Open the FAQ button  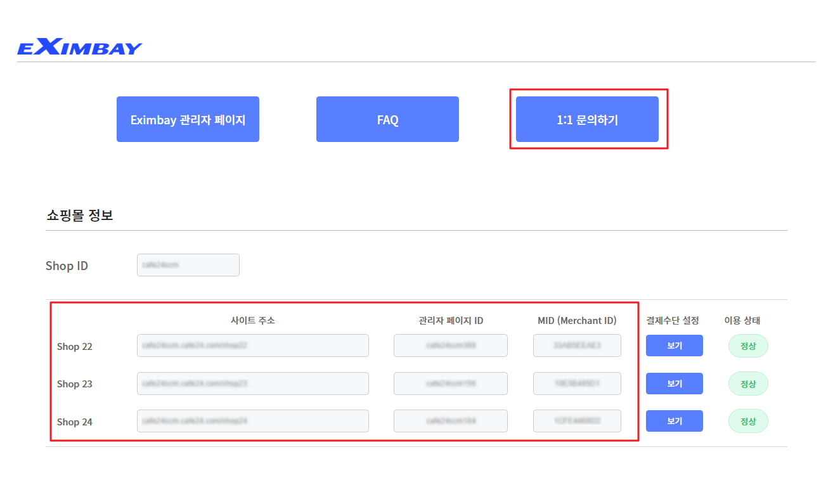tap(387, 119)
